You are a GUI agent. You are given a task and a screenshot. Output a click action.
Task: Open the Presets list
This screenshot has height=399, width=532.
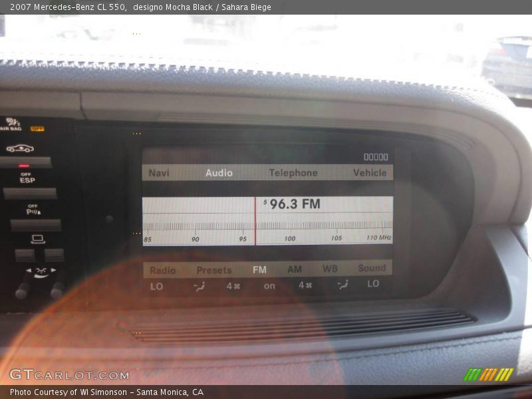tap(214, 270)
